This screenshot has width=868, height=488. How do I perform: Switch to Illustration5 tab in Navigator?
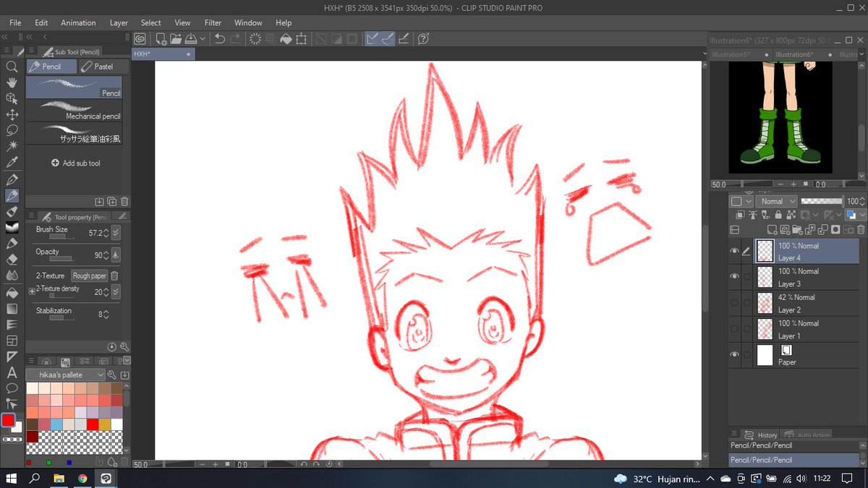(x=730, y=54)
